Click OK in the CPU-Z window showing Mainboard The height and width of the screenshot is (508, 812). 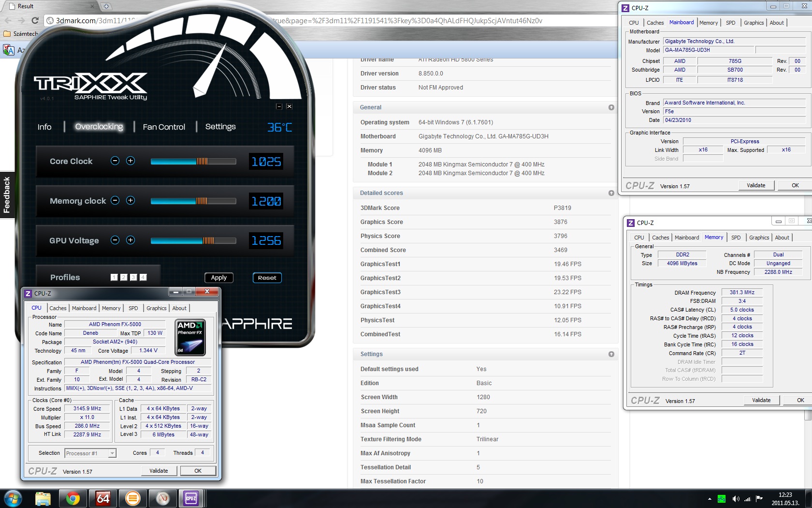(796, 185)
